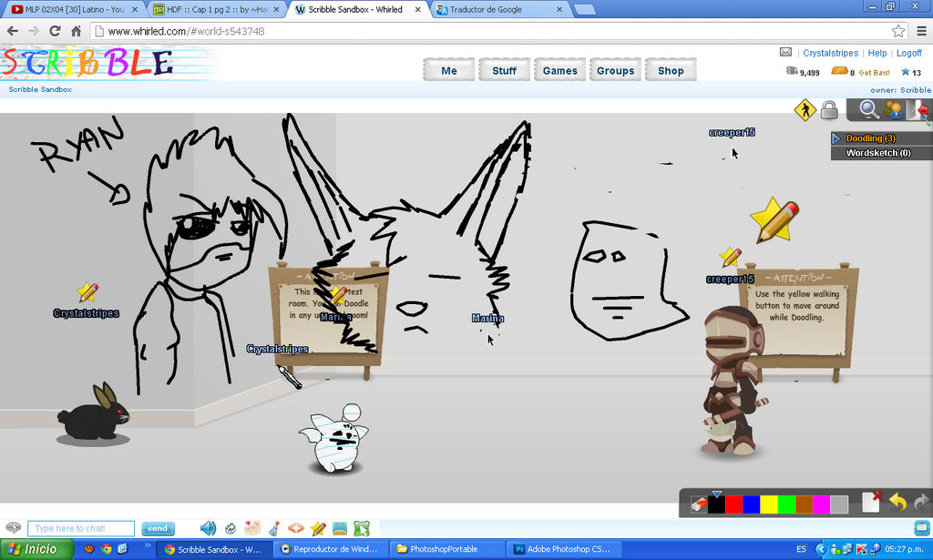Click the Logoff link
The width and height of the screenshot is (933, 560).
909,53
